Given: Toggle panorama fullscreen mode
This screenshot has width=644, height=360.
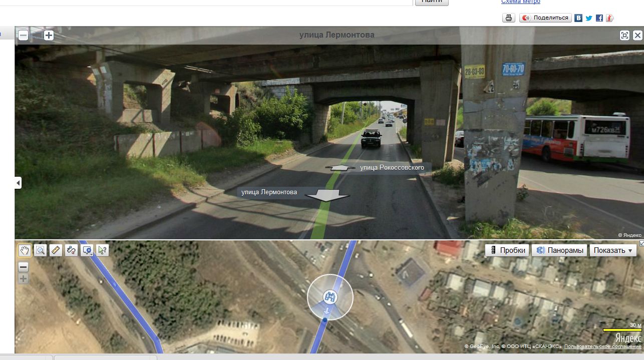Looking at the screenshot, I should pos(624,35).
